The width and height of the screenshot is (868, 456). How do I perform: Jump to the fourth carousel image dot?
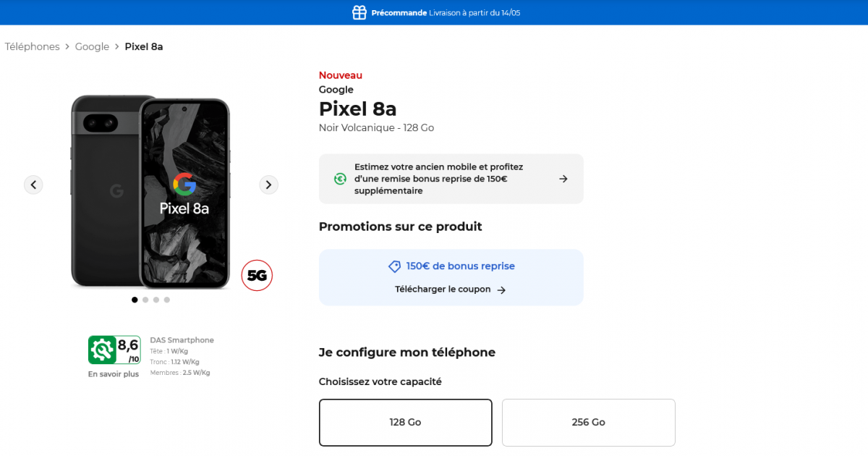coord(167,300)
